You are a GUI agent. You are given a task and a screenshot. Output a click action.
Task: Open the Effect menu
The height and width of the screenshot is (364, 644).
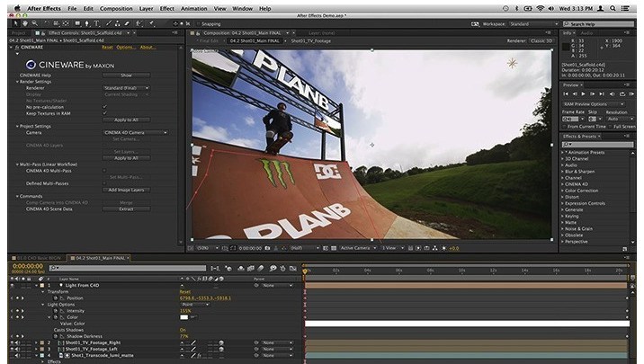(x=166, y=8)
